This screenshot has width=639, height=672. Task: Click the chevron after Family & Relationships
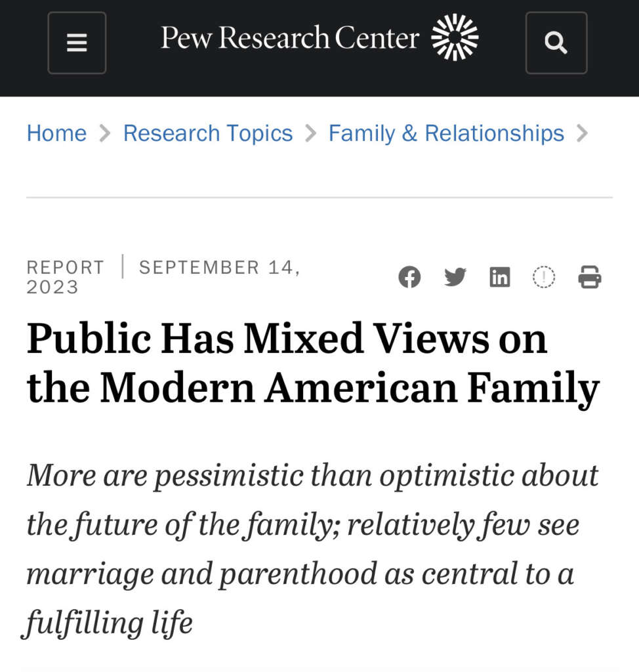(x=582, y=134)
